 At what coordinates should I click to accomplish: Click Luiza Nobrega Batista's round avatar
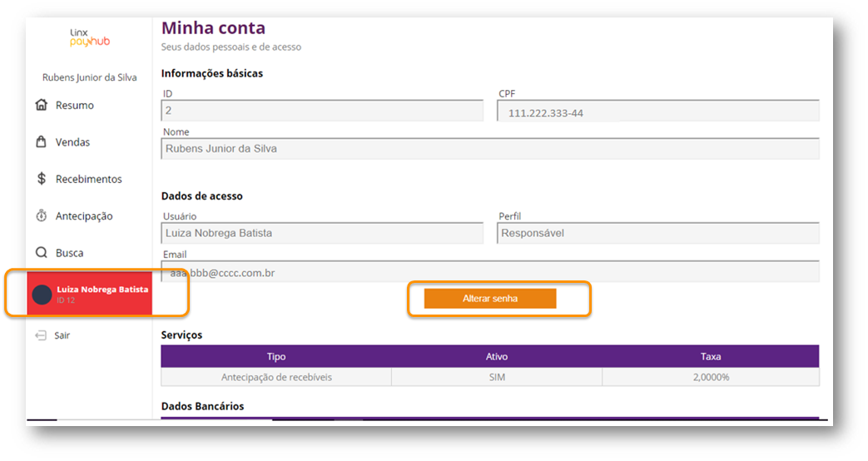click(42, 295)
